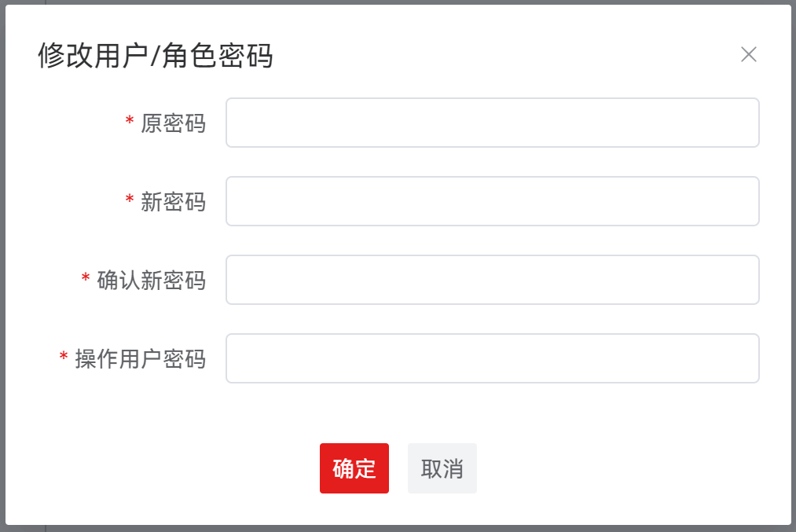
Task: Close the password change dialog with X
Action: click(749, 54)
